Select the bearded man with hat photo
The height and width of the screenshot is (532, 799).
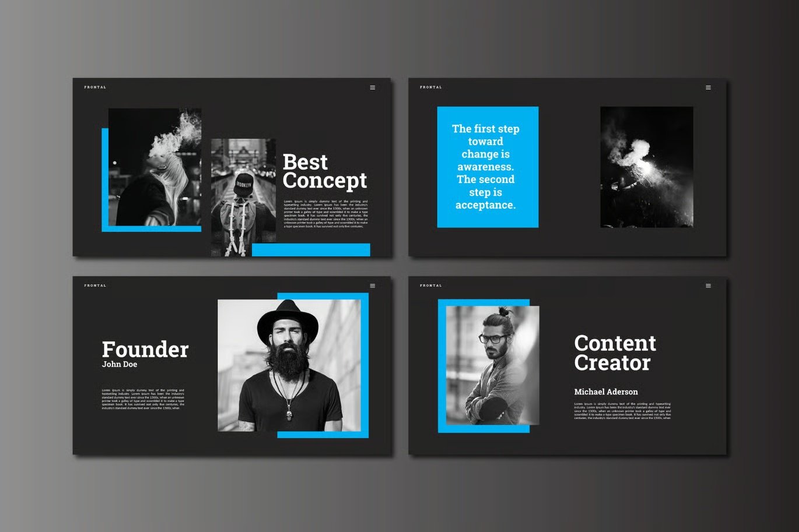pyautogui.click(x=289, y=365)
